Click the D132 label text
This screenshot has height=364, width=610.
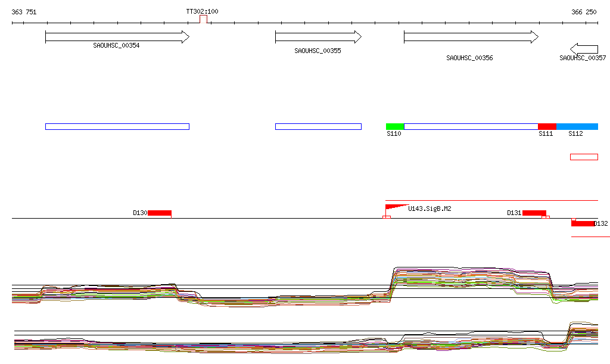click(x=601, y=223)
